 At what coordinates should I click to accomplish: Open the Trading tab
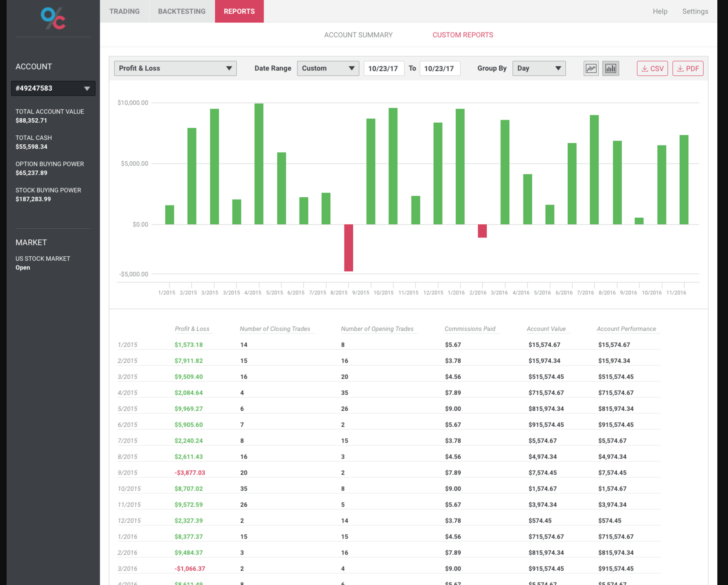124,11
